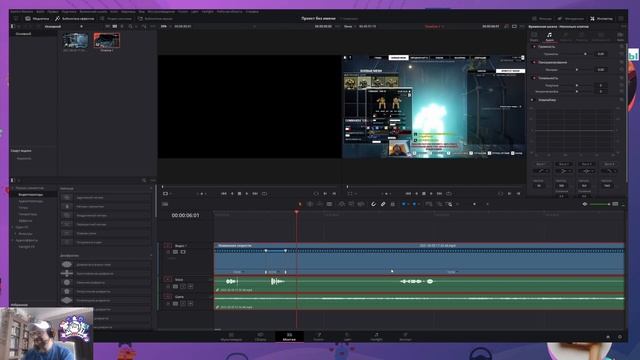
Task: Expand the Open FX tree node
Action: coord(13,227)
